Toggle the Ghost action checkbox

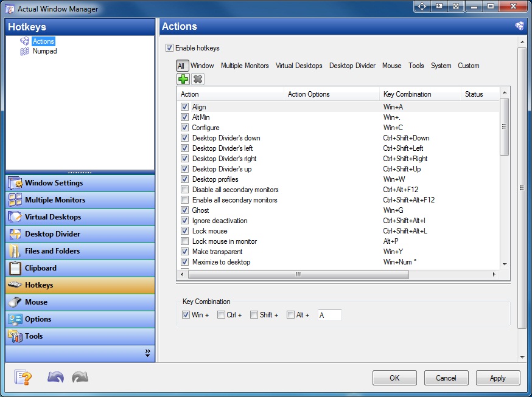[184, 210]
